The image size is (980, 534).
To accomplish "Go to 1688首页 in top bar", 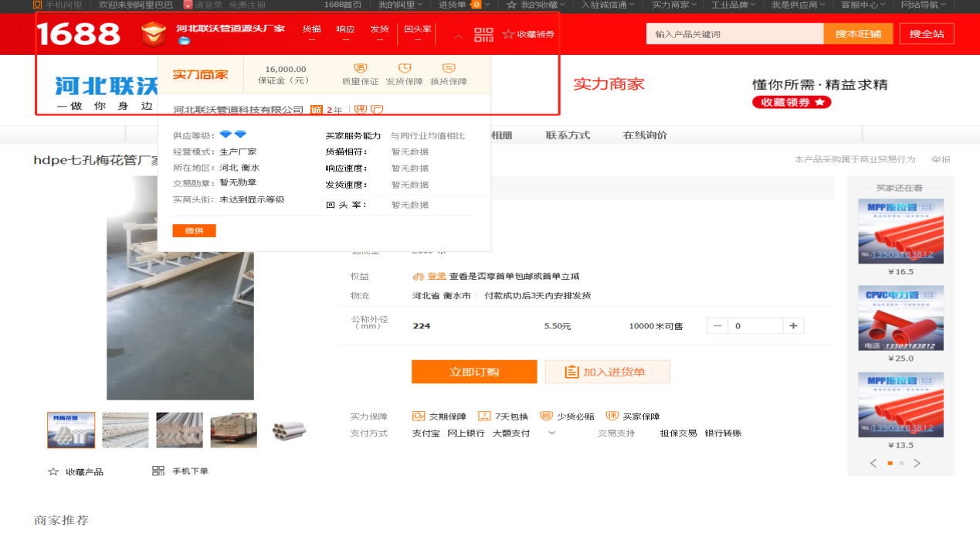I will click(343, 5).
